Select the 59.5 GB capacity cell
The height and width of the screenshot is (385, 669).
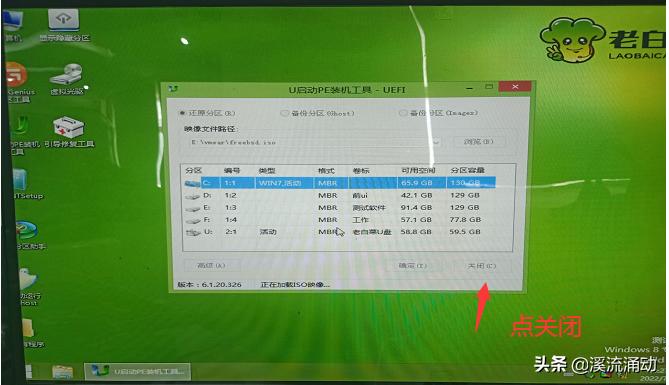click(x=465, y=232)
